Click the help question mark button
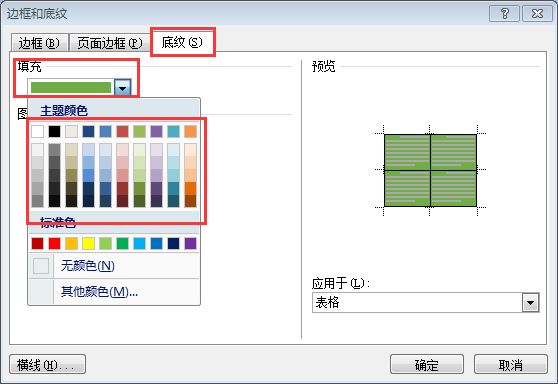The width and height of the screenshot is (558, 384). [504, 14]
